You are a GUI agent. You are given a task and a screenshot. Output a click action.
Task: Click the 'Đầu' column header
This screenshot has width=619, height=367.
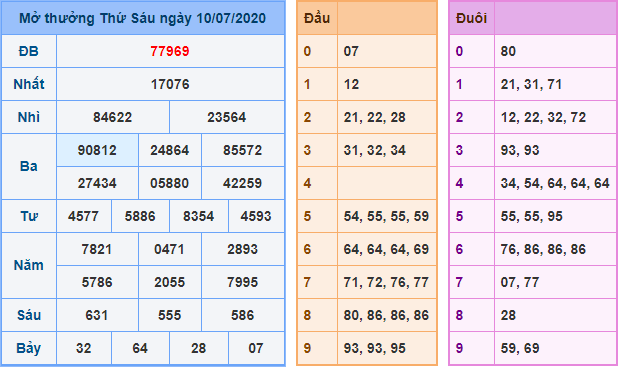317,18
